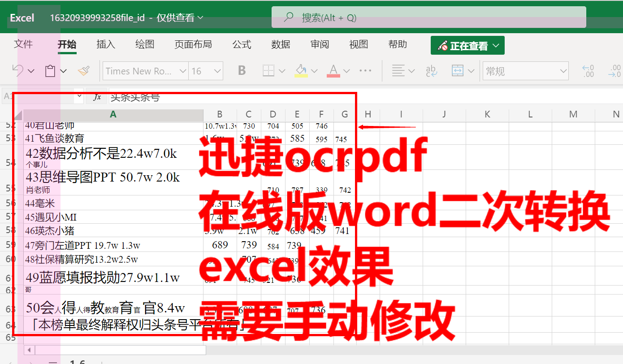This screenshot has height=364, width=623.
Task: Click the first decimal places icon
Action: pyautogui.click(x=588, y=71)
